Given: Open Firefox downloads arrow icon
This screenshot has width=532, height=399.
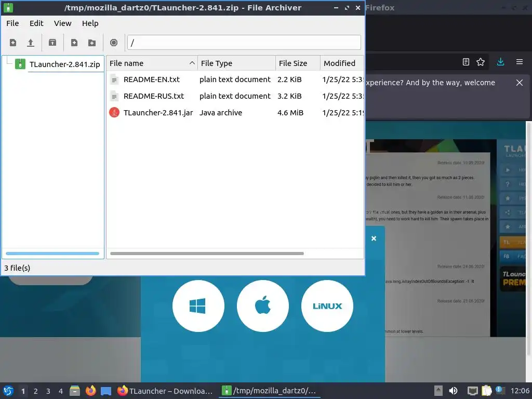Looking at the screenshot, I should pos(500,62).
